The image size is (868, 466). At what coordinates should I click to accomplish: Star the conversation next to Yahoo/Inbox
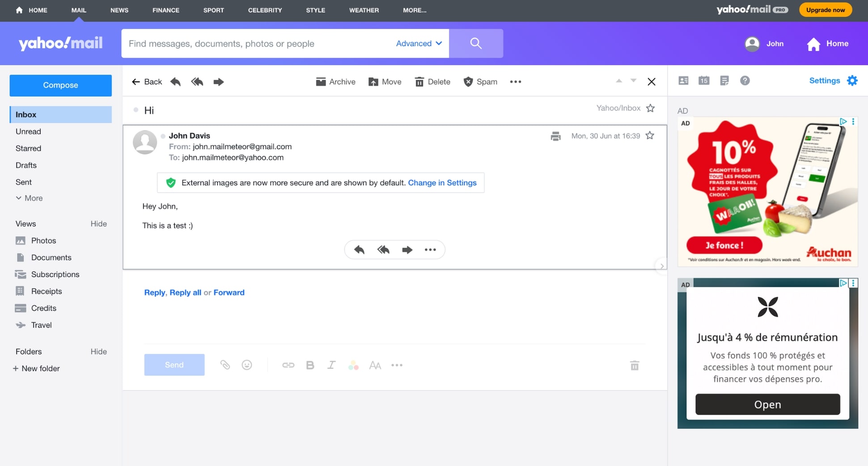click(x=651, y=108)
